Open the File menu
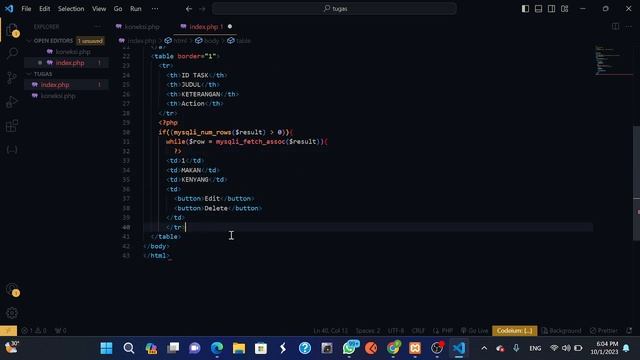640x360 pixels. pos(26,9)
